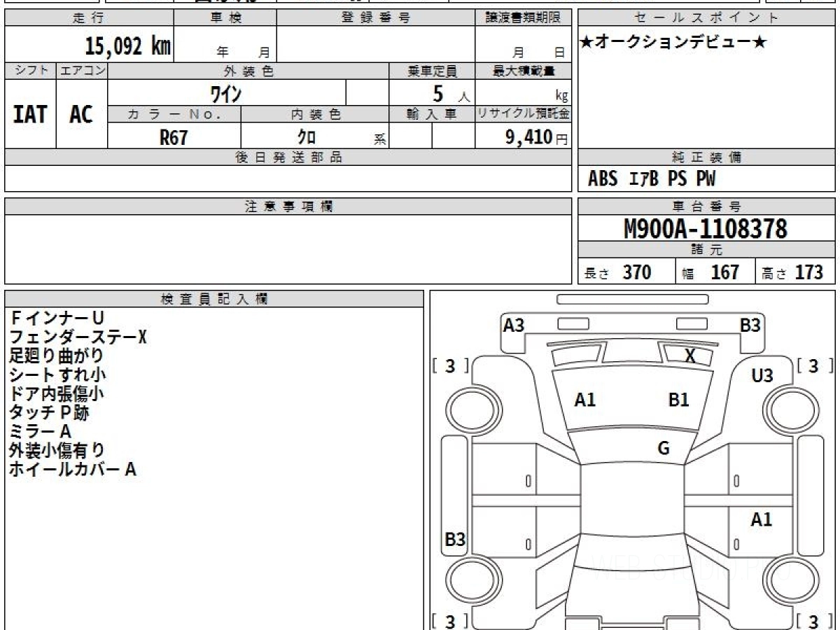Select the 走行 header cell
The image size is (840, 630).
(88, 18)
